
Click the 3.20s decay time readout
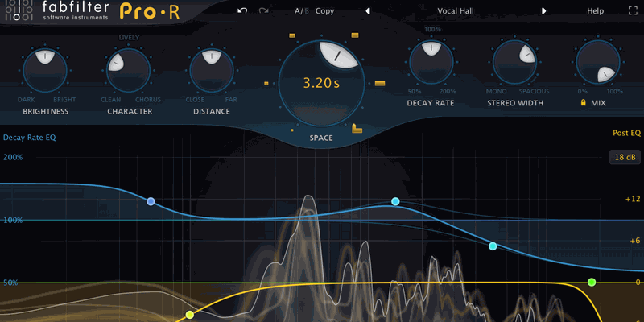point(320,82)
